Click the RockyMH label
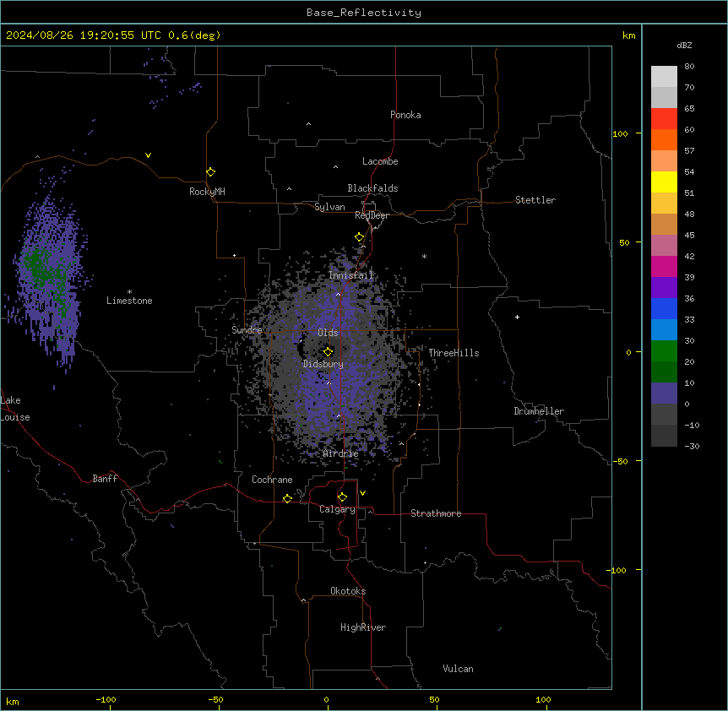Image resolution: width=728 pixels, height=711 pixels. coord(207,192)
